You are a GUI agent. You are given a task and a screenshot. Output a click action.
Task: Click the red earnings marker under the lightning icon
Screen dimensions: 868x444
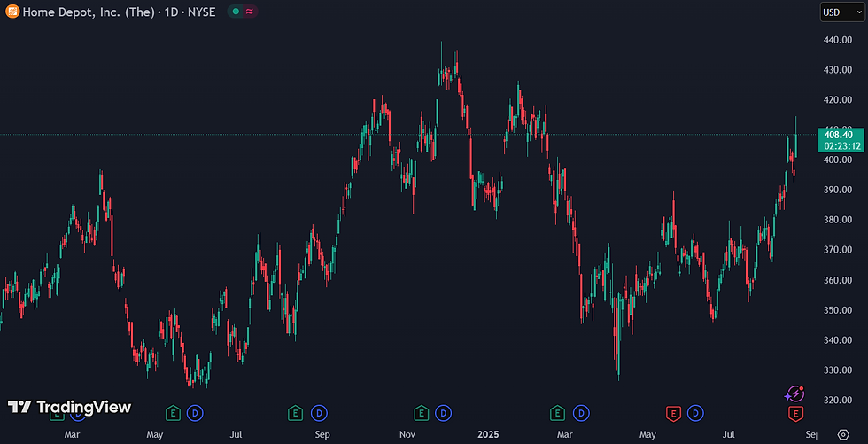[x=795, y=413]
